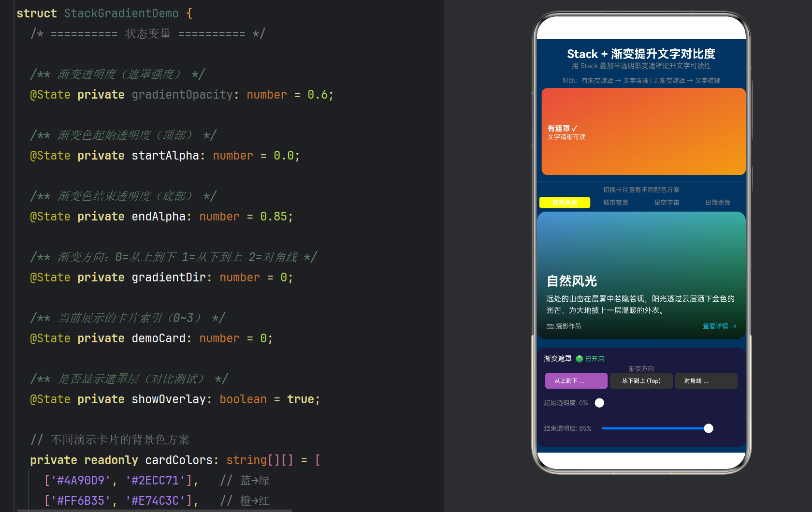
Task: Click the showOverlay variable name
Action: [169, 399]
